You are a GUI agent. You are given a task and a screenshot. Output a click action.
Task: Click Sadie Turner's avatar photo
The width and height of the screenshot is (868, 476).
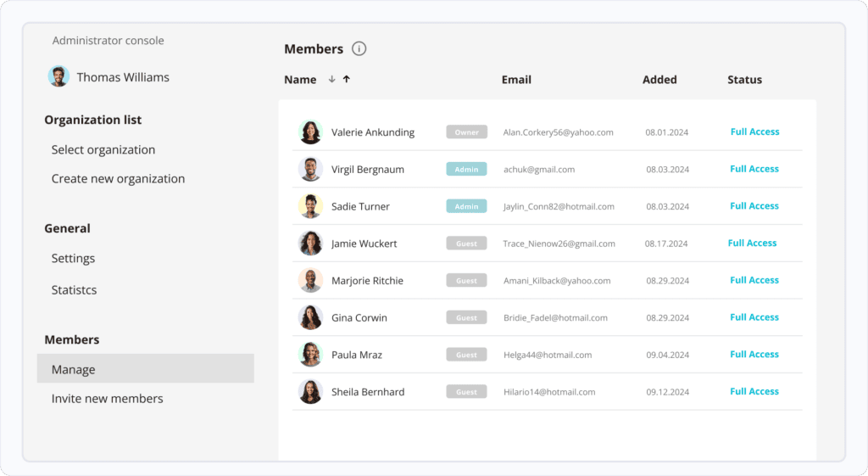310,206
